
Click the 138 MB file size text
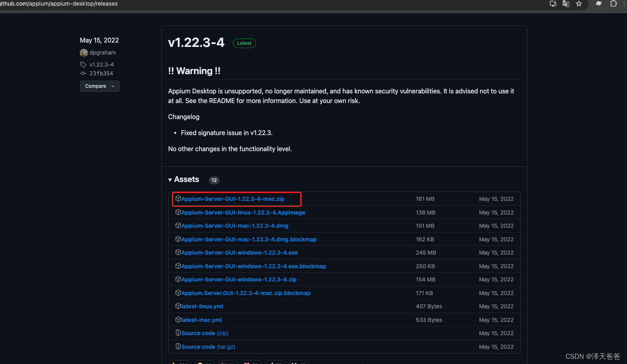[x=425, y=212]
